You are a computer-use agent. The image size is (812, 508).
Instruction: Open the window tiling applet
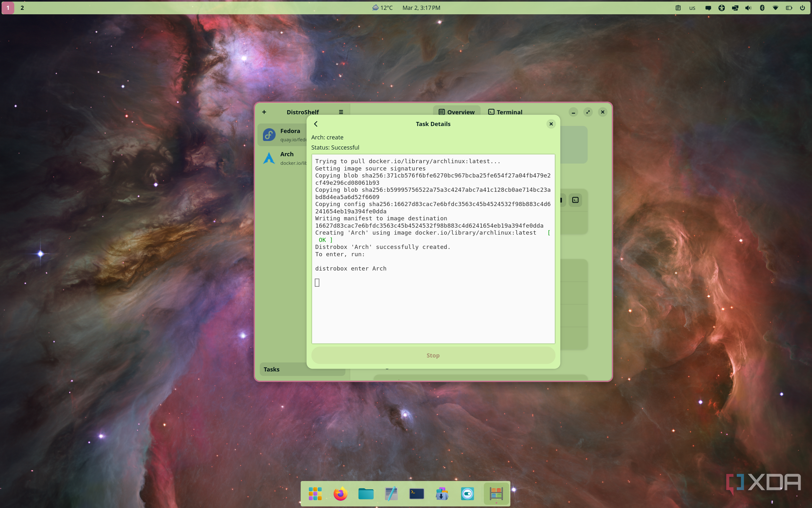pos(735,8)
